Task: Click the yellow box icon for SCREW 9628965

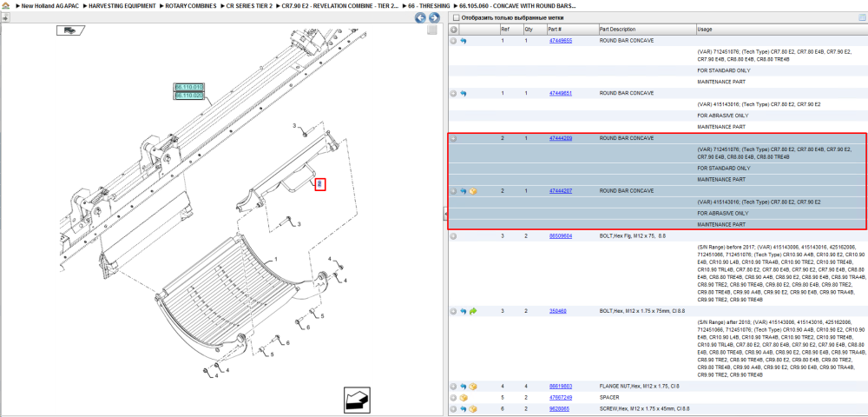Action: [473, 409]
